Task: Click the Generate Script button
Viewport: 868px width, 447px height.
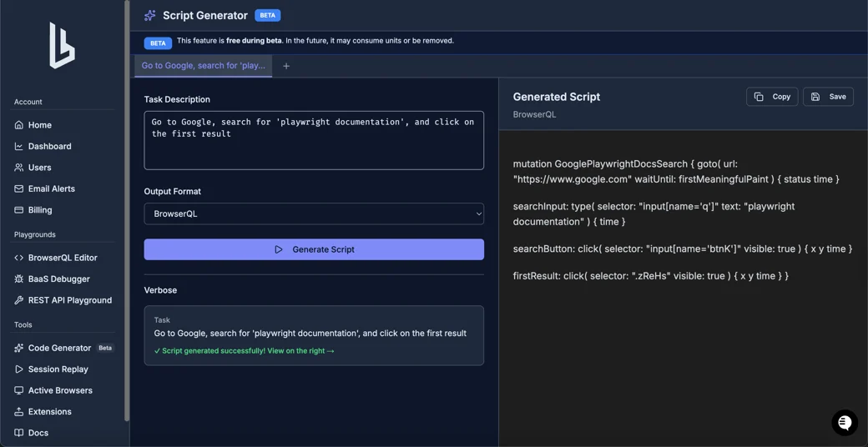Action: 314,249
